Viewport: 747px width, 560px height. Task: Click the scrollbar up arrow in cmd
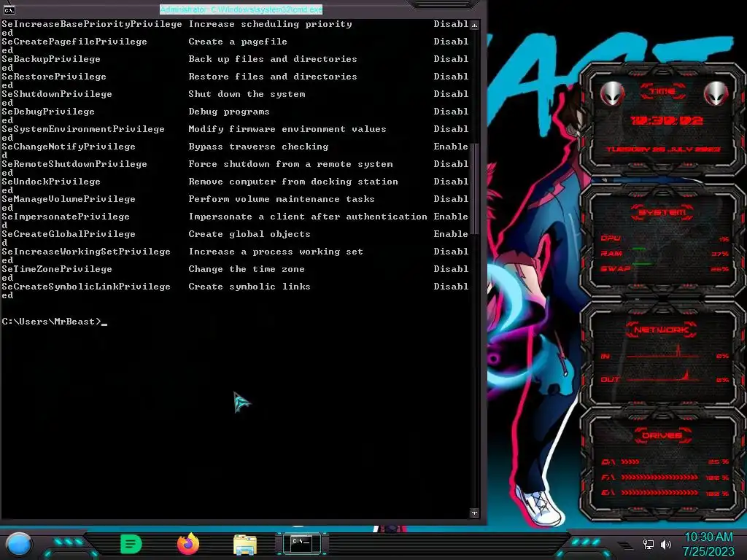click(474, 25)
